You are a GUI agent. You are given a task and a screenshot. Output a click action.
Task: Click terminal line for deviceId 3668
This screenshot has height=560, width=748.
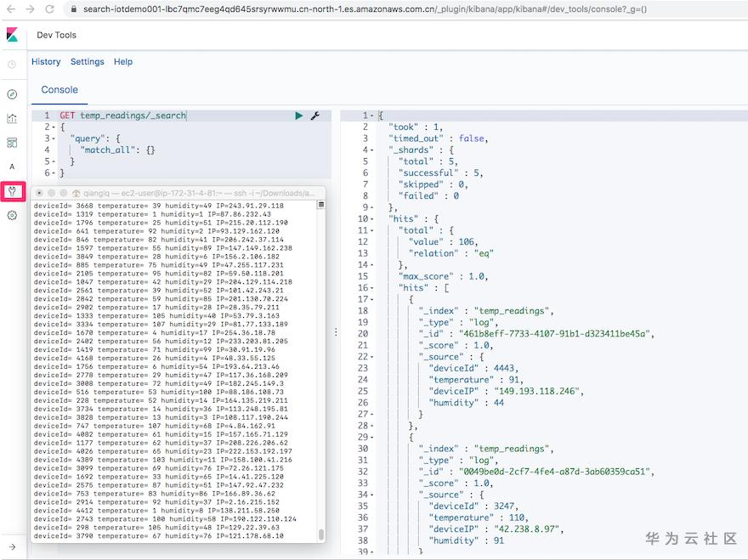pyautogui.click(x=158, y=206)
